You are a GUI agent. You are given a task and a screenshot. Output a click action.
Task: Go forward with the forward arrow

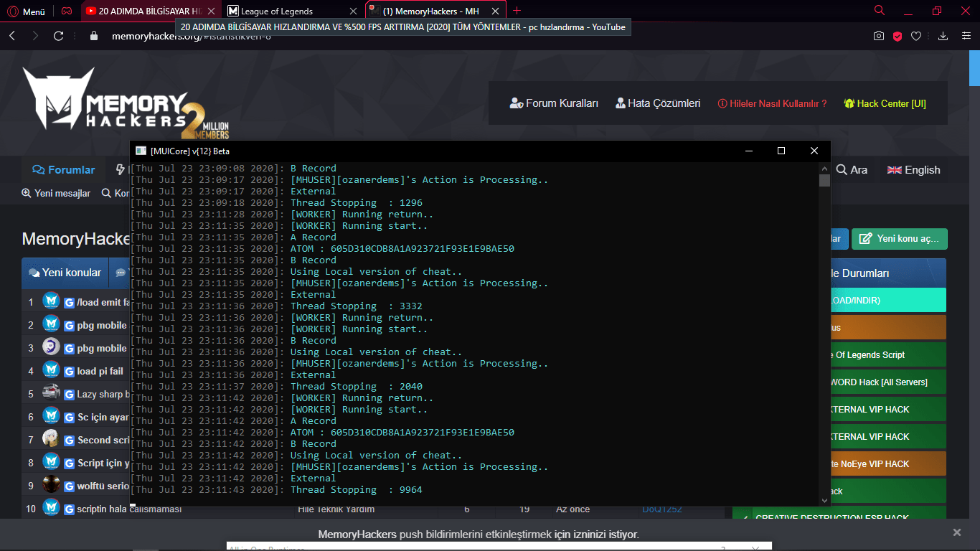click(x=35, y=35)
